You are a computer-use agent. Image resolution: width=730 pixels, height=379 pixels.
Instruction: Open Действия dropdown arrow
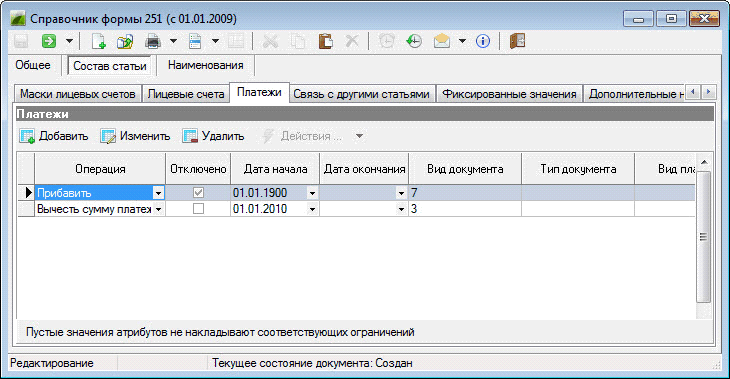coord(359,136)
